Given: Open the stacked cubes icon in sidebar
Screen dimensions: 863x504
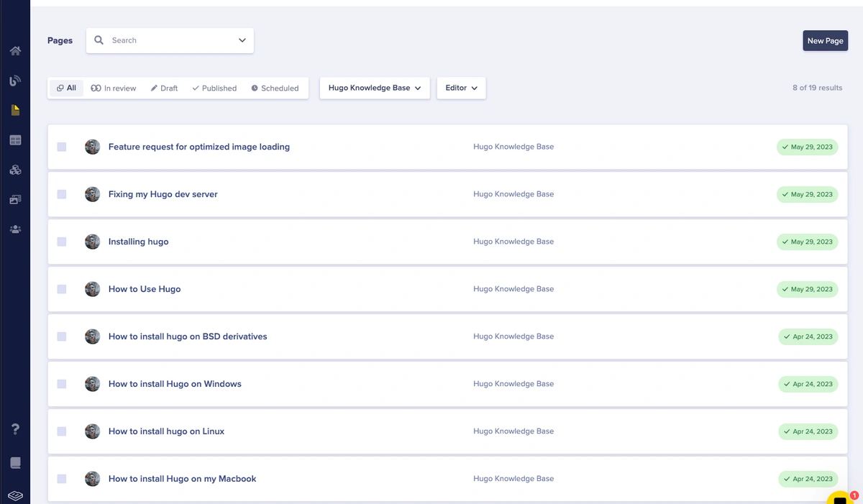Looking at the screenshot, I should (15, 170).
